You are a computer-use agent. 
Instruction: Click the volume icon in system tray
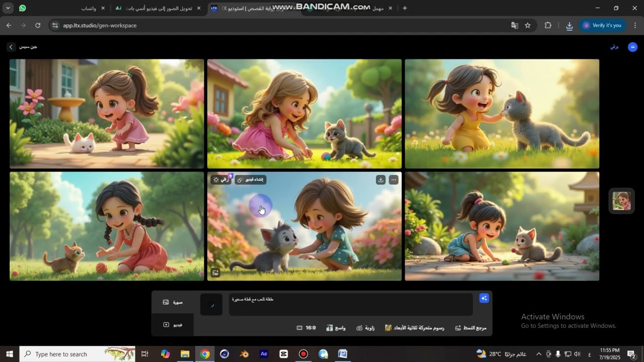pos(577,354)
